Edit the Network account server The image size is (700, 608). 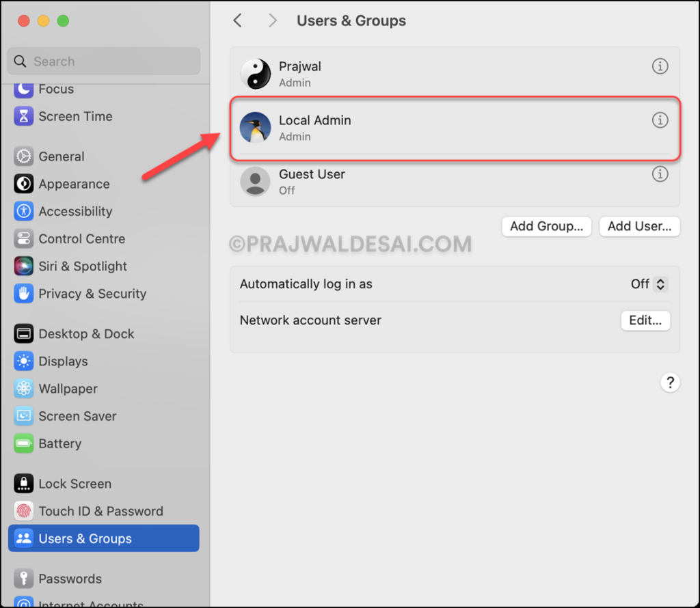(x=645, y=320)
